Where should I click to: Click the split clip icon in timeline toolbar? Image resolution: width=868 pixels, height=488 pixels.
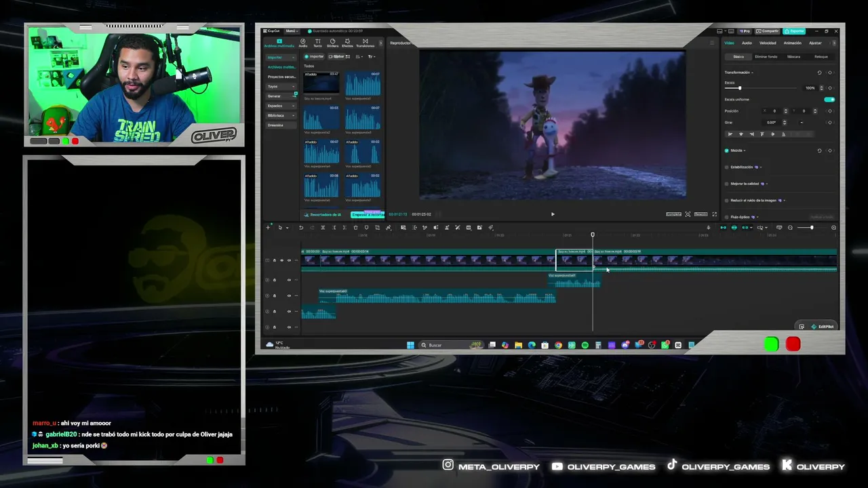click(x=323, y=228)
